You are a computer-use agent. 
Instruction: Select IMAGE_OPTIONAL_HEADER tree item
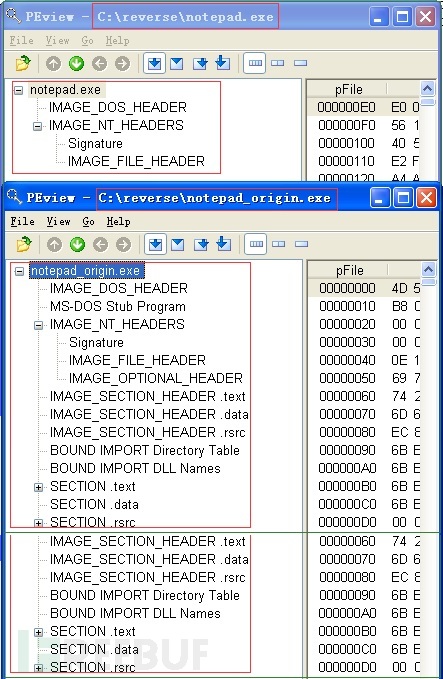[x=156, y=378]
